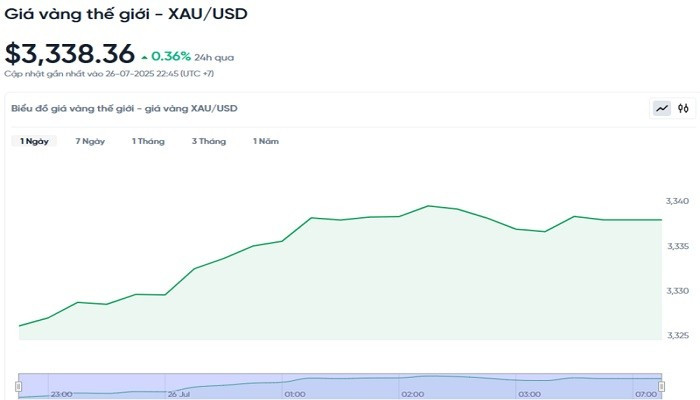Click the $3,338.36 current price
The height and width of the screenshot is (400, 700).
click(x=69, y=54)
